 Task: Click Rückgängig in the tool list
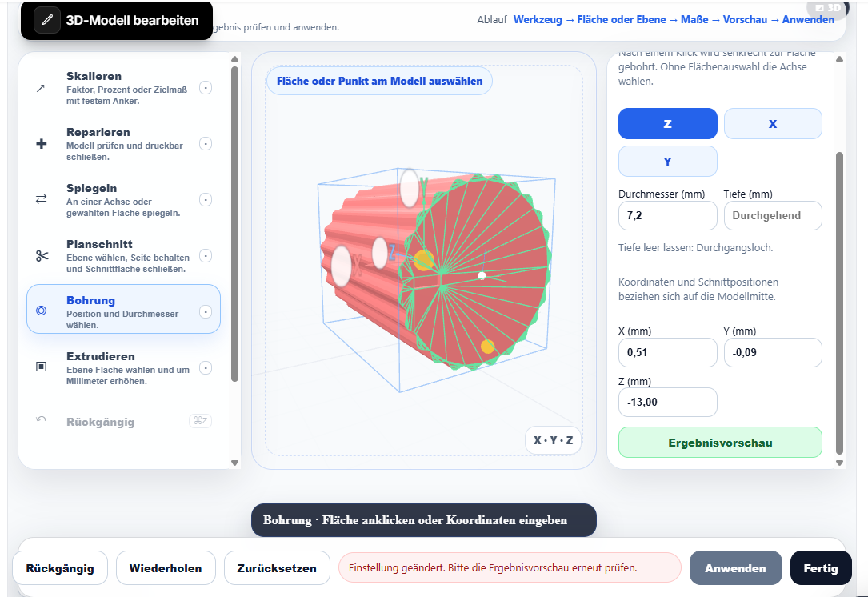123,422
